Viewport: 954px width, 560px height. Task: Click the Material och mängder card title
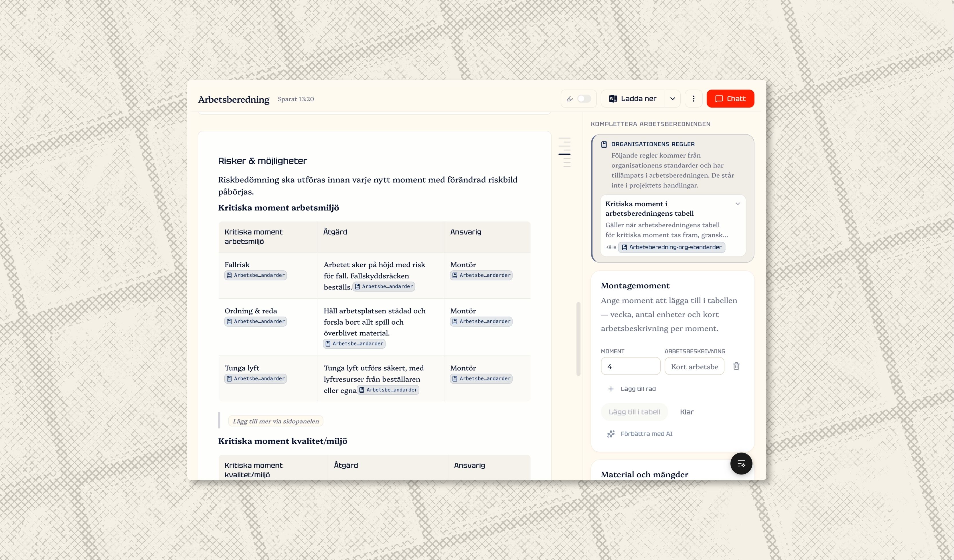[x=644, y=474]
